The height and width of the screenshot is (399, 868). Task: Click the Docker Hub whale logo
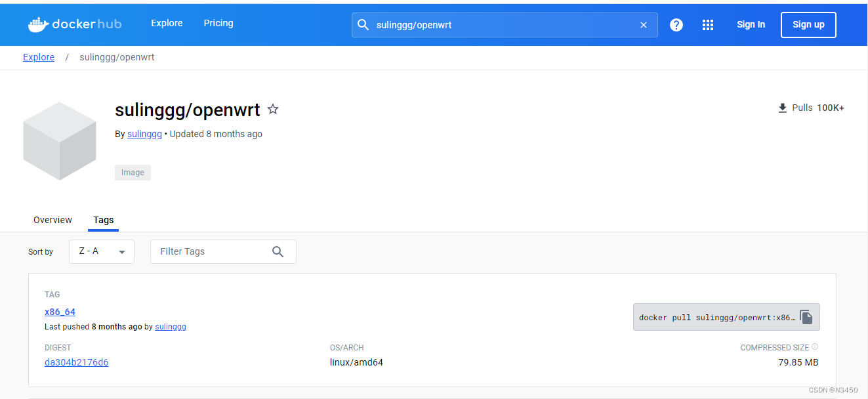tap(74, 24)
